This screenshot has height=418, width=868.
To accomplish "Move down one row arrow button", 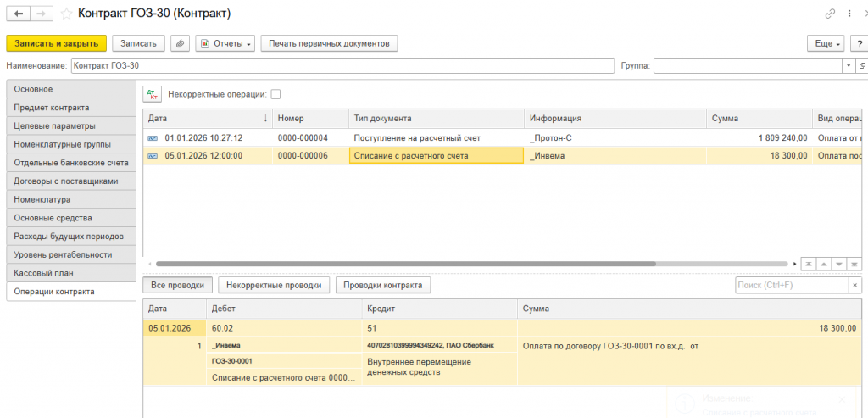I will pyautogui.click(x=839, y=264).
